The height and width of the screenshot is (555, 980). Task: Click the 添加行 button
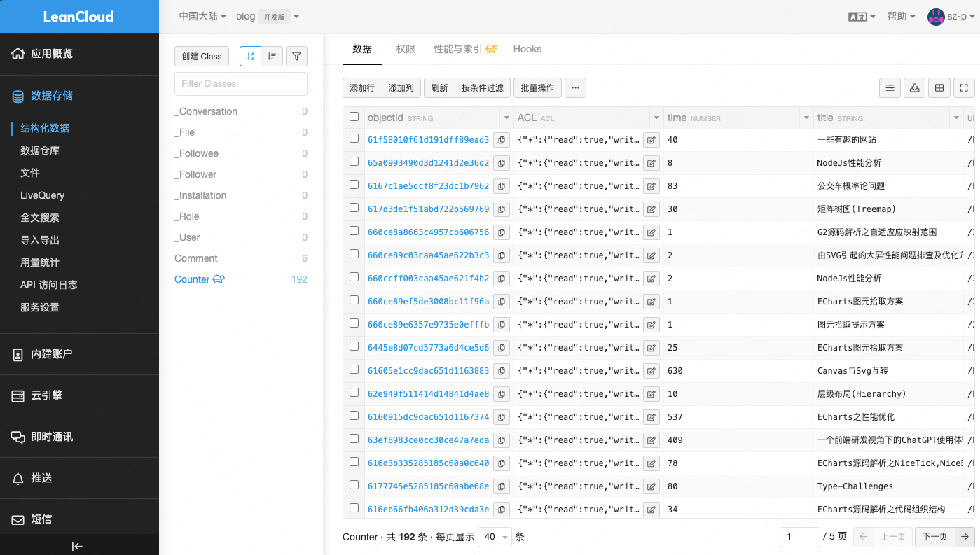362,87
